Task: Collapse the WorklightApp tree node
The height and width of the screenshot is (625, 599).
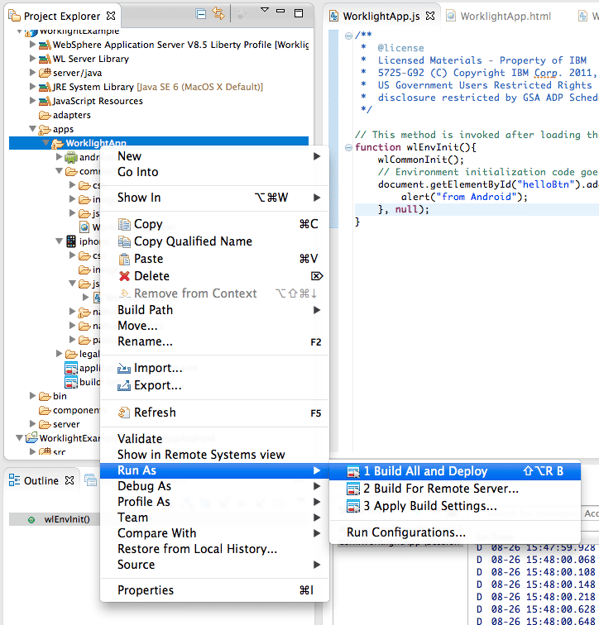Action: pos(45,143)
